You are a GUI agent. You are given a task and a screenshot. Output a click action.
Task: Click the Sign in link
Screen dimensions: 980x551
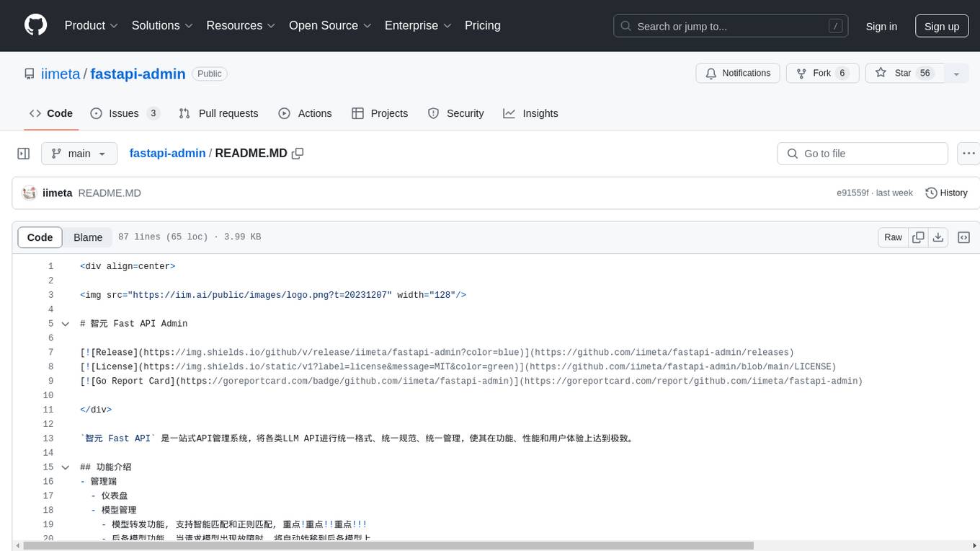[x=881, y=26]
